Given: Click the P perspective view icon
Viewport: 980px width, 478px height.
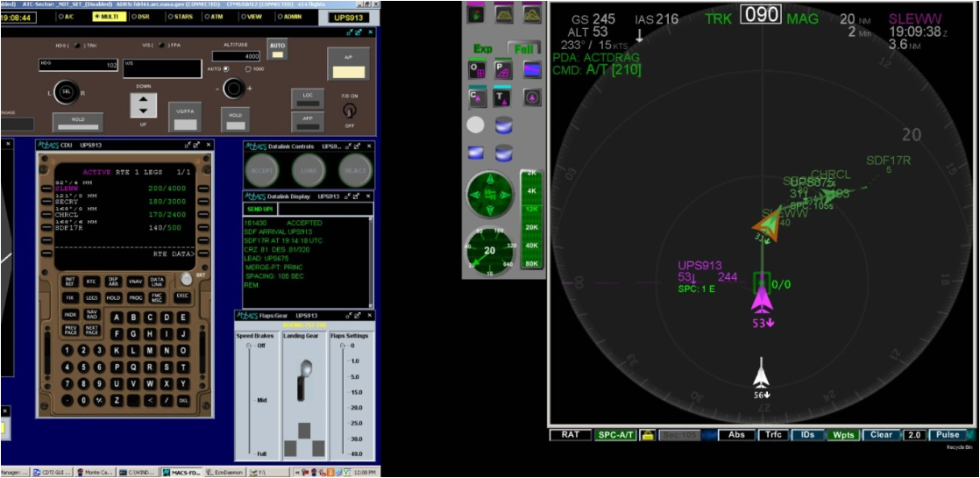Looking at the screenshot, I should coord(504,69).
